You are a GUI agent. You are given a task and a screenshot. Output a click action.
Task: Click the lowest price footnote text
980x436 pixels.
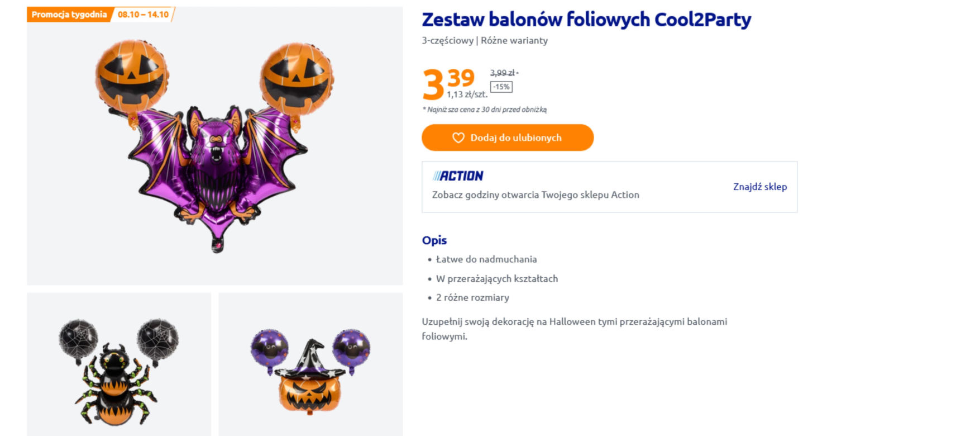(485, 110)
